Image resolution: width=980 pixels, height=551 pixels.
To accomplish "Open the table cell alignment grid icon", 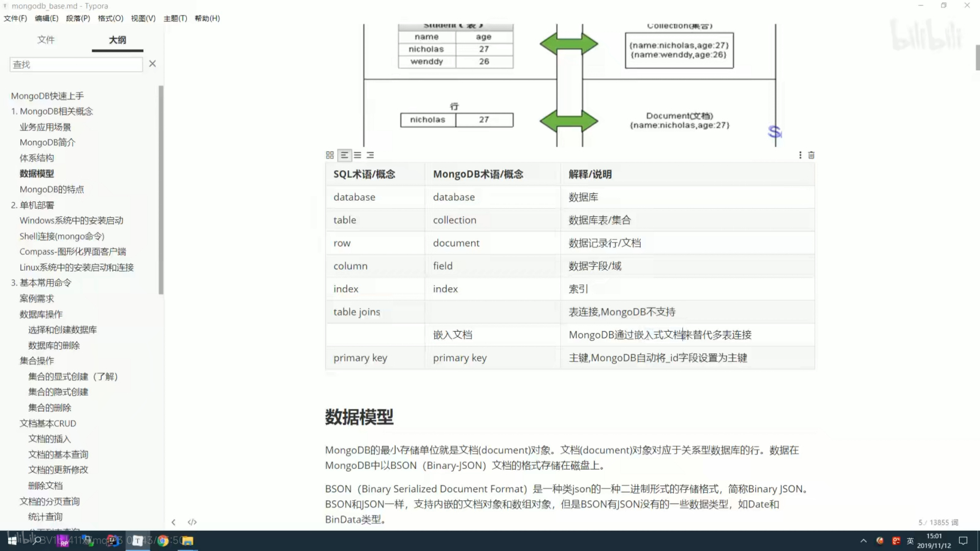I will (x=330, y=155).
